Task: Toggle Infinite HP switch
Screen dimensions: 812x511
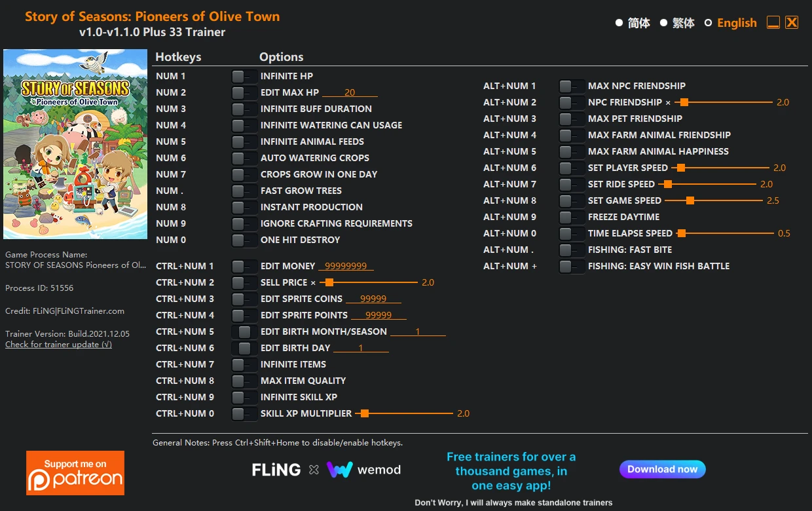Action: point(244,76)
